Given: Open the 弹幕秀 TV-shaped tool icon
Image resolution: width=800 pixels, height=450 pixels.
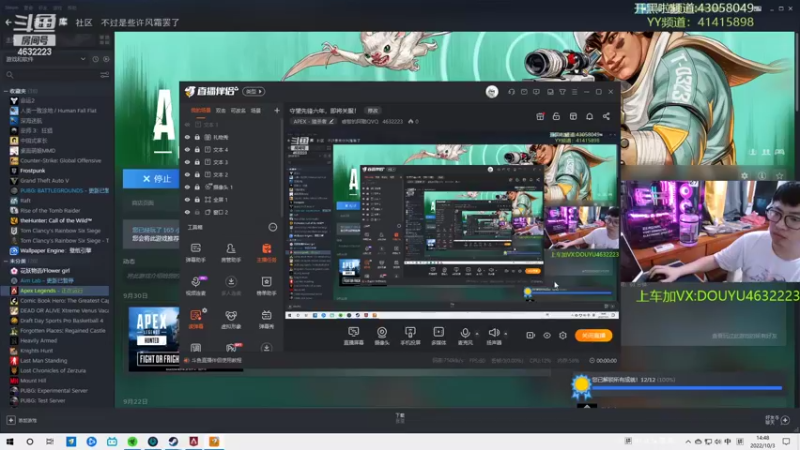Looking at the screenshot, I should tap(266, 320).
